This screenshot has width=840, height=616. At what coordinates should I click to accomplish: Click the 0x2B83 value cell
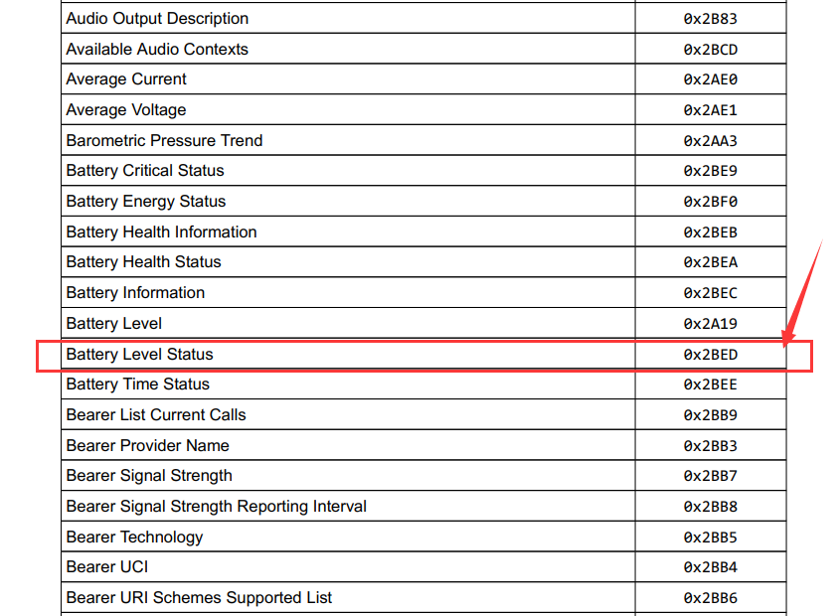click(711, 19)
